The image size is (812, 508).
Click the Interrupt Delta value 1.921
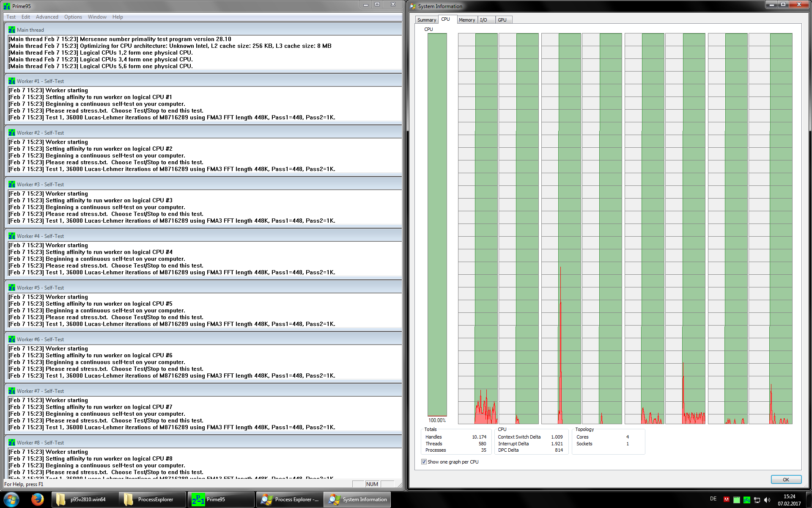click(x=557, y=444)
